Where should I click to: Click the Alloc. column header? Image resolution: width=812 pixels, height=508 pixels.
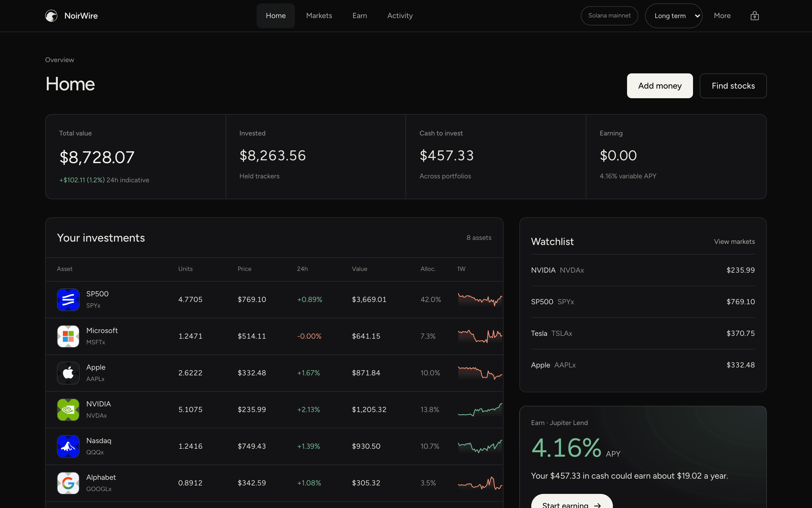pyautogui.click(x=428, y=269)
